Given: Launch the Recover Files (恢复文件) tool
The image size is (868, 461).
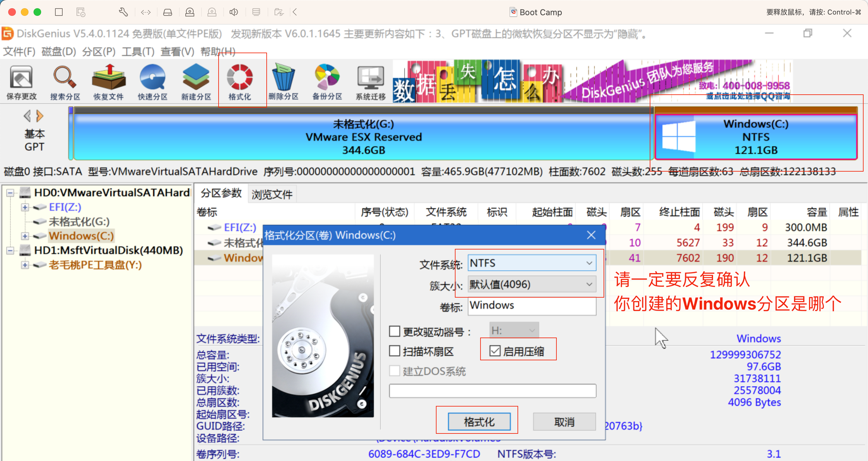Looking at the screenshot, I should click(108, 82).
